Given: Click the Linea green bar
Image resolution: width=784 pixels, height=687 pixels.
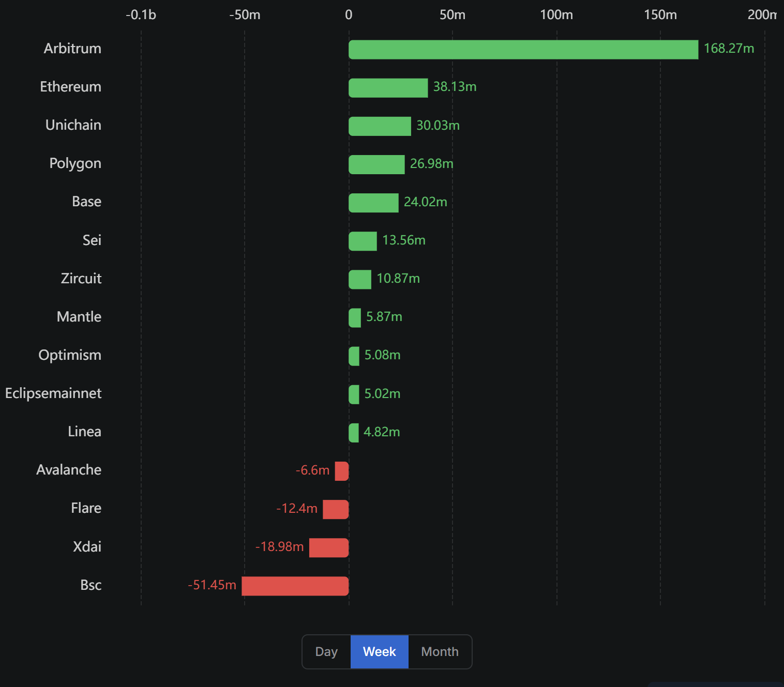Looking at the screenshot, I should (x=354, y=433).
